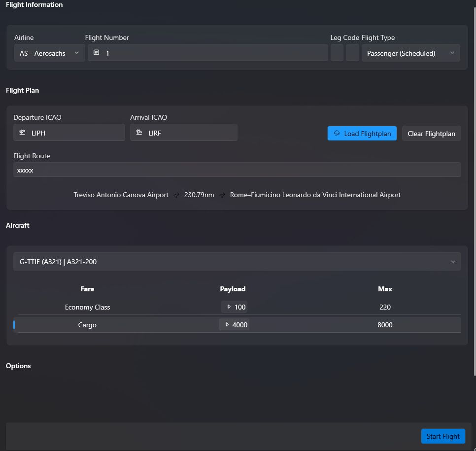Click the Payload column header
The image size is (476, 451).
click(x=233, y=289)
